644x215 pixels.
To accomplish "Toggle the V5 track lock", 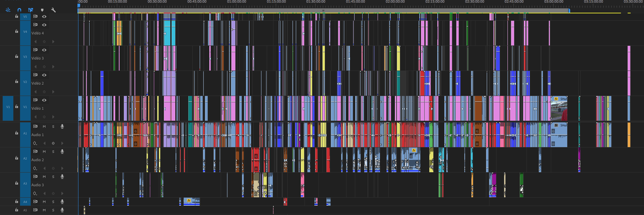I will (x=17, y=16).
